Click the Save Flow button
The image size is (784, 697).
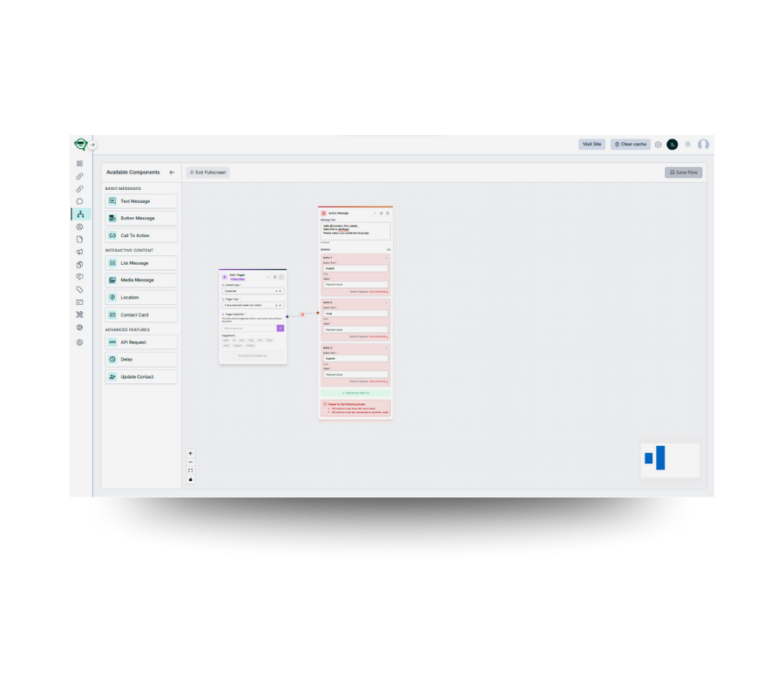click(683, 173)
